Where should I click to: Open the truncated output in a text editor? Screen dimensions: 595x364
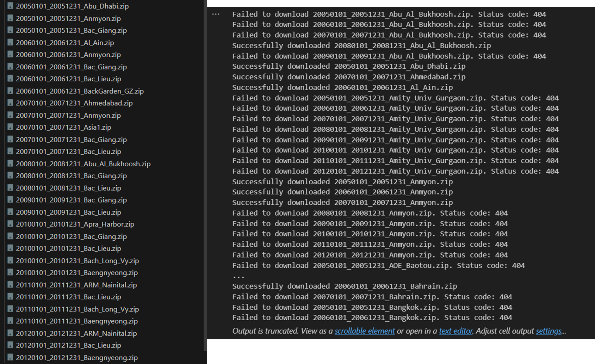(x=455, y=331)
